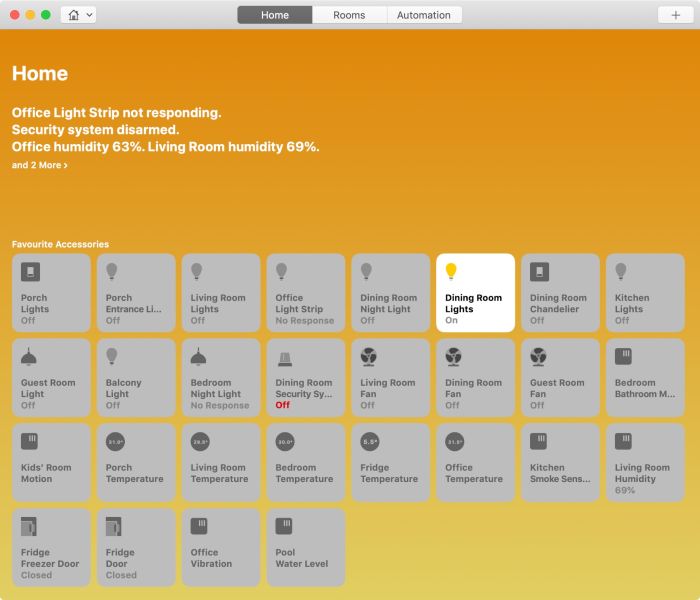Click Kids' Room Motion sensor icon

[29, 441]
